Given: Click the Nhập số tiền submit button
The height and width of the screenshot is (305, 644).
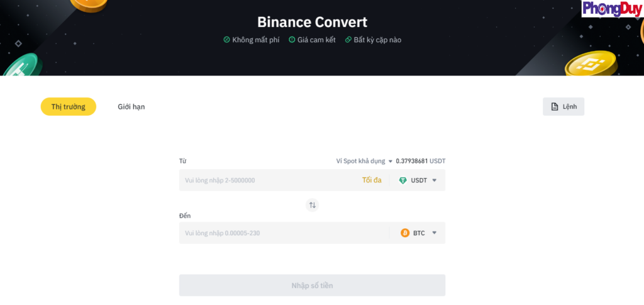Looking at the screenshot, I should (x=312, y=286).
